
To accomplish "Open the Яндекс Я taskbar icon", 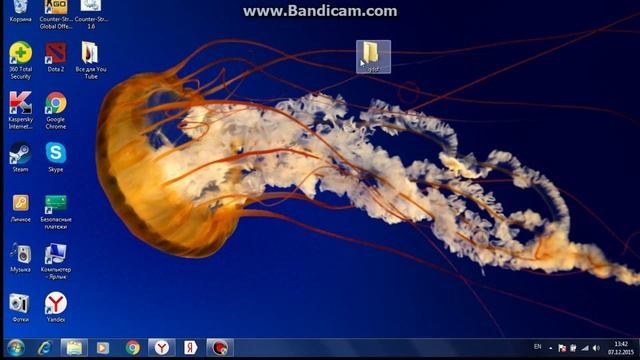I will (x=190, y=348).
